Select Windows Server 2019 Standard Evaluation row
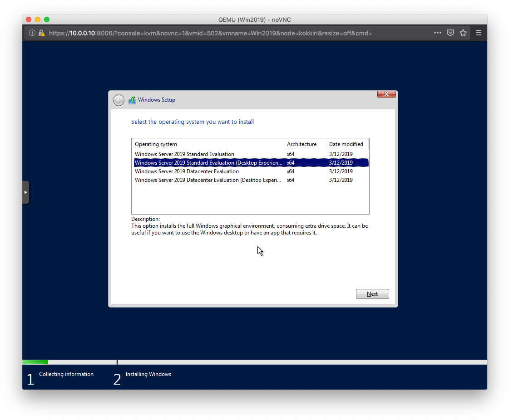This screenshot has width=509, height=420. [251, 154]
